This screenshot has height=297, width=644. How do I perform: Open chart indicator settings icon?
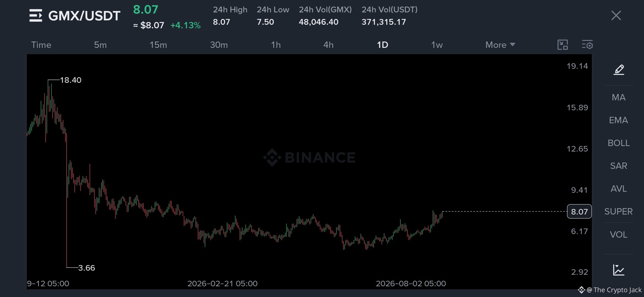tap(587, 45)
